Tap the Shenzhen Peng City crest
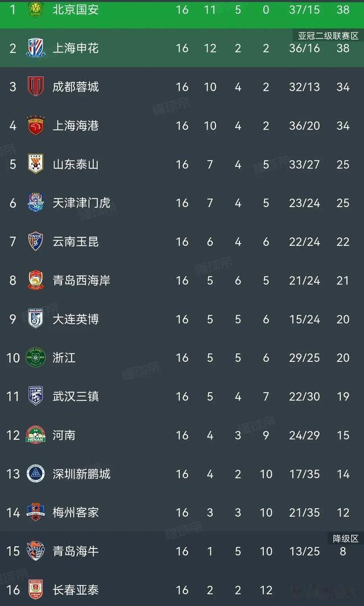364x606 pixels. point(36,473)
